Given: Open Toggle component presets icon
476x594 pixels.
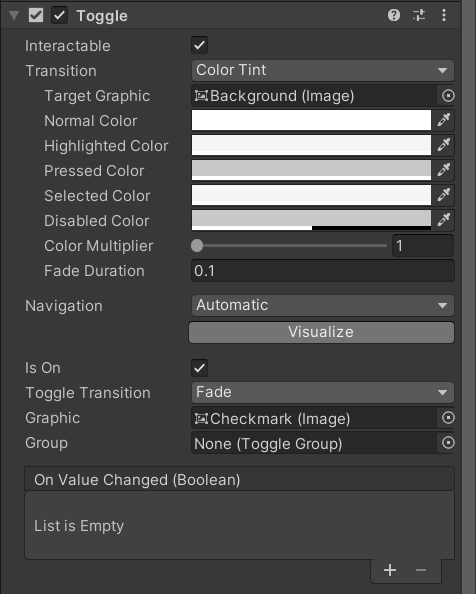Looking at the screenshot, I should pos(419,16).
